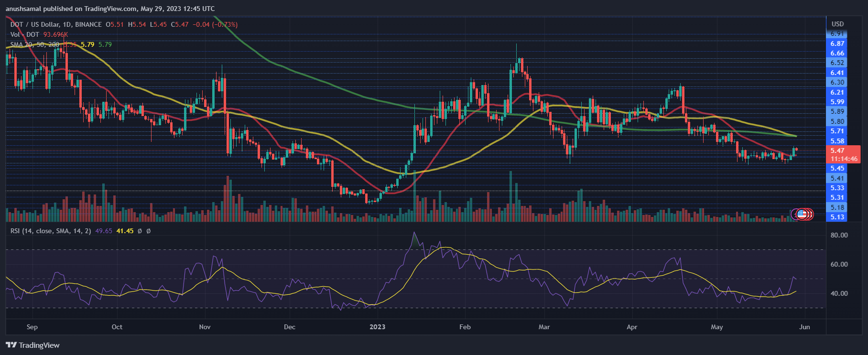The width and height of the screenshot is (868, 355).
Task: Click the Feb label on time axis
Action: (x=465, y=327)
